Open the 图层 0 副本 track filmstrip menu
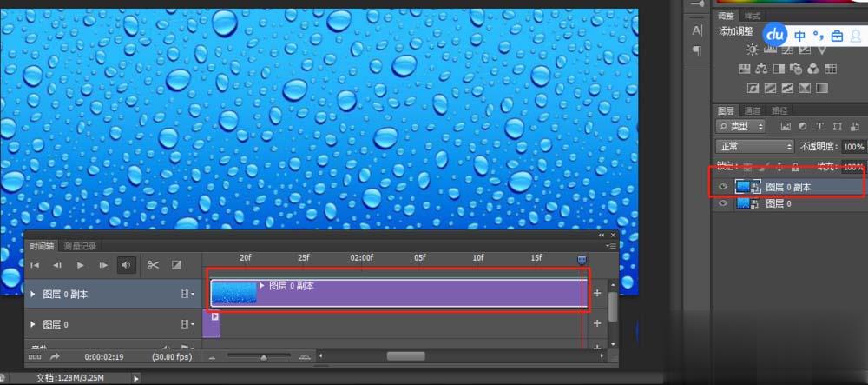Screen dimensions: 868x385 [x=187, y=294]
